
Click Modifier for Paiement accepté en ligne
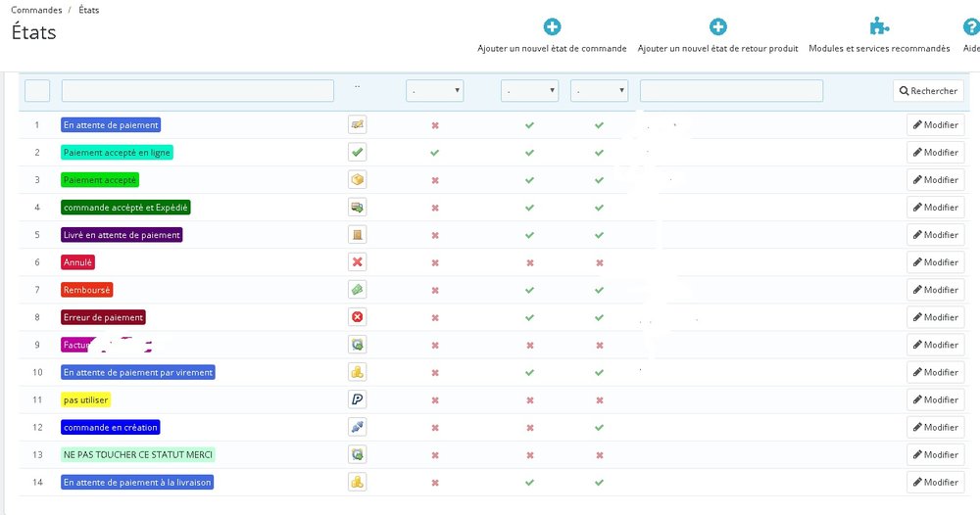936,153
